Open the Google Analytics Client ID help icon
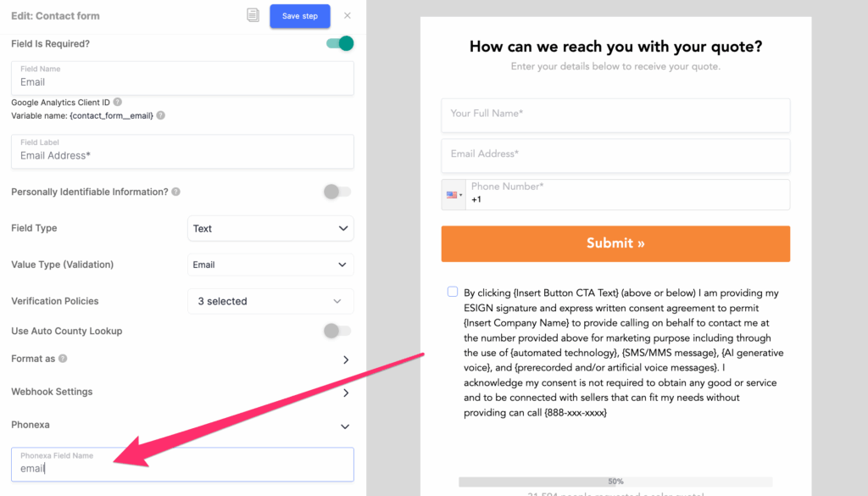This screenshot has height=496, width=868. coord(116,102)
